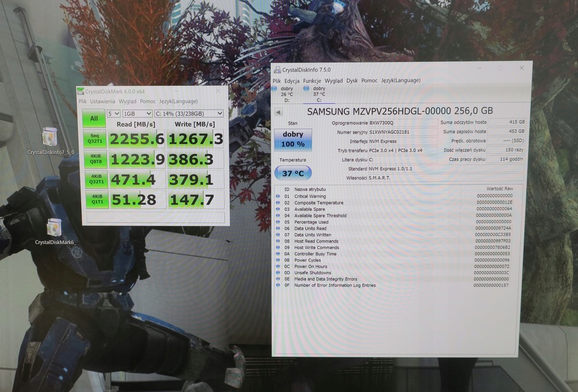The height and width of the screenshot is (392, 578).
Task: Click the 415 GB host reads value
Action: tap(506, 122)
